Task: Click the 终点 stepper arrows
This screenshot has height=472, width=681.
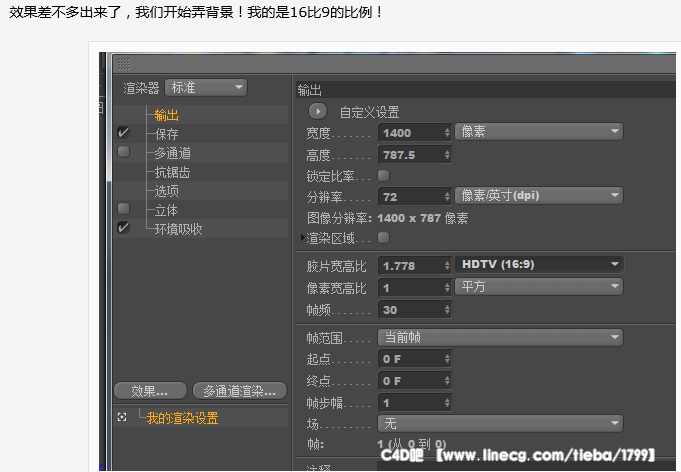Action: point(447,381)
